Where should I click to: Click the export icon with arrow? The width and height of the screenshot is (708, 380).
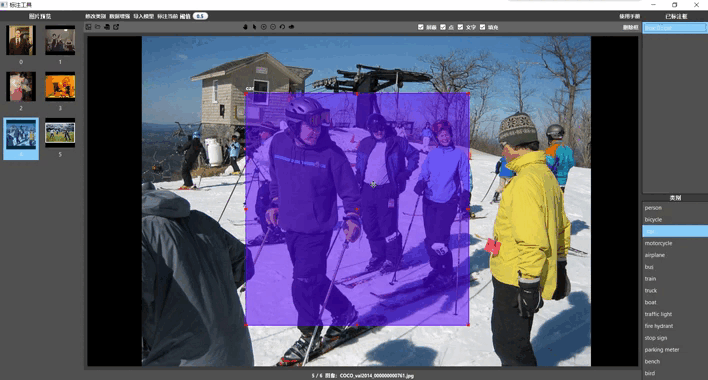pyautogui.click(x=116, y=27)
